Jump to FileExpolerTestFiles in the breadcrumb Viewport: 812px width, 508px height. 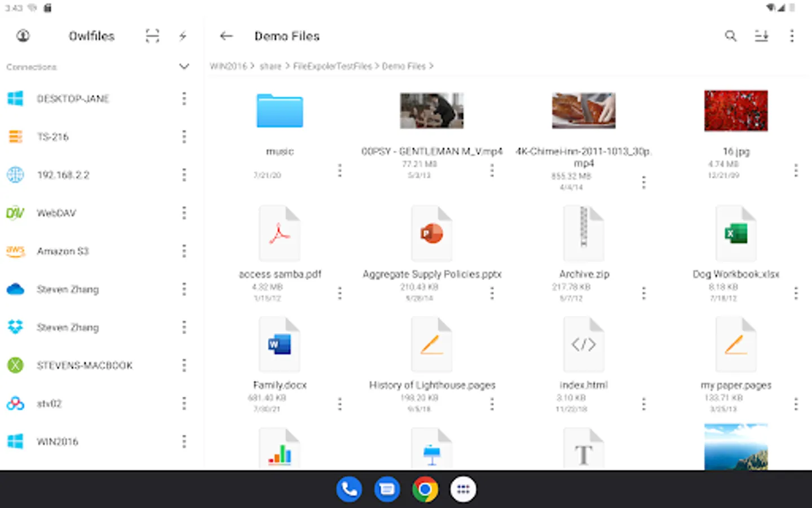tap(332, 66)
